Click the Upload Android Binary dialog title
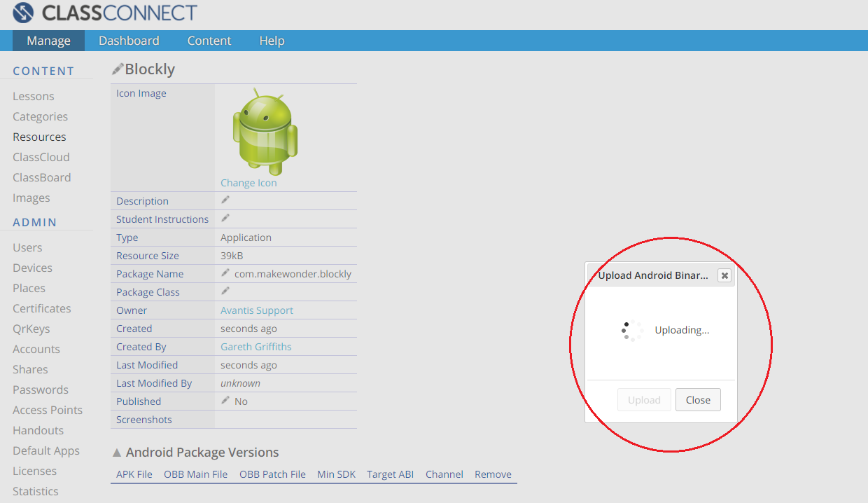The height and width of the screenshot is (503, 868). (x=653, y=275)
